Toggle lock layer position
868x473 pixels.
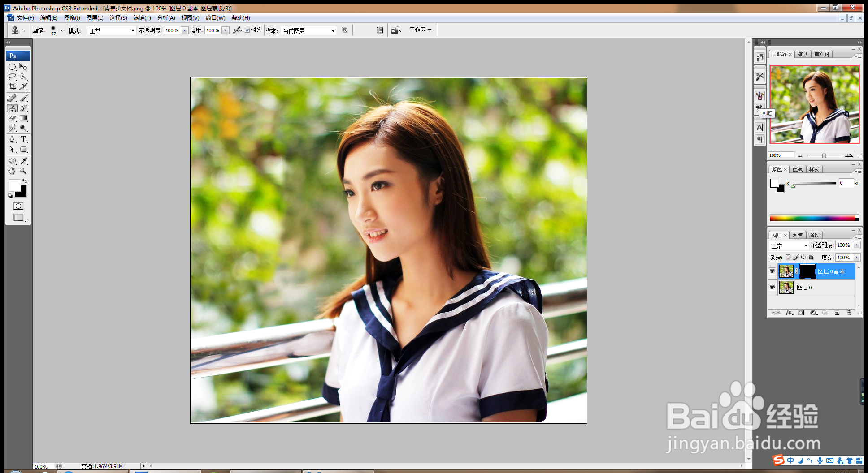803,257
